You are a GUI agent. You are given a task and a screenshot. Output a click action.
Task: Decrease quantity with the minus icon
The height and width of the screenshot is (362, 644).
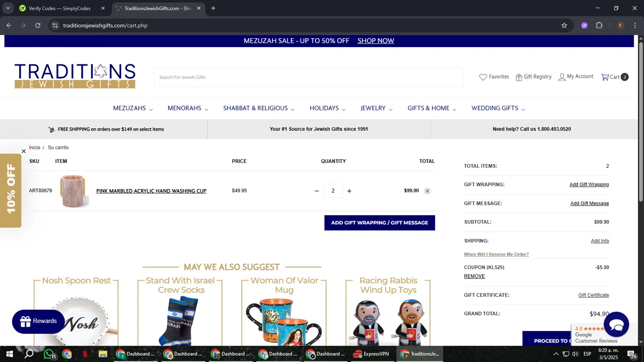click(x=317, y=191)
